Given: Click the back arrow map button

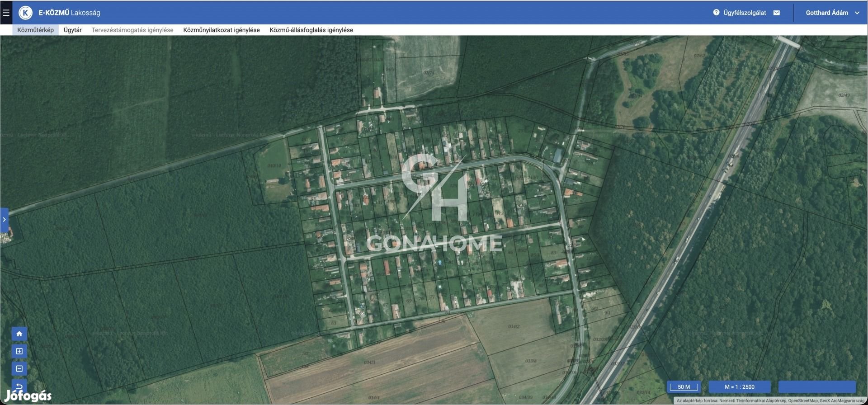Looking at the screenshot, I should coord(19,386).
